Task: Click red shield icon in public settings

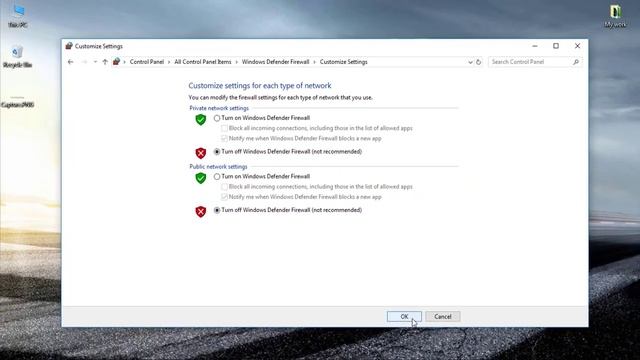Action: [x=200, y=211]
